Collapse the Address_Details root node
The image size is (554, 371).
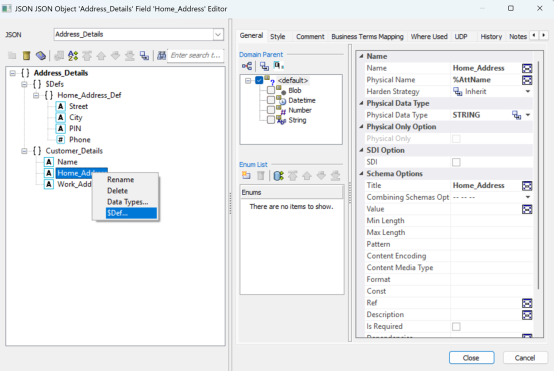pos(13,73)
